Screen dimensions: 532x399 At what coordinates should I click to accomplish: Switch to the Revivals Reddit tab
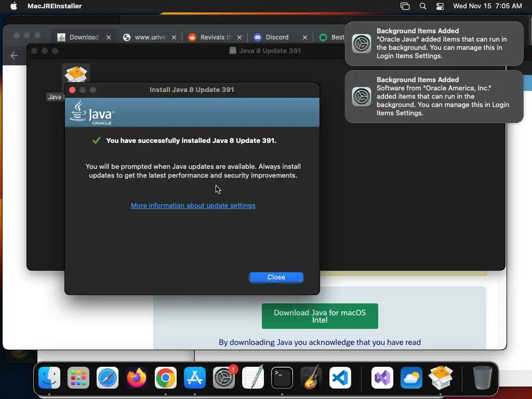215,37
